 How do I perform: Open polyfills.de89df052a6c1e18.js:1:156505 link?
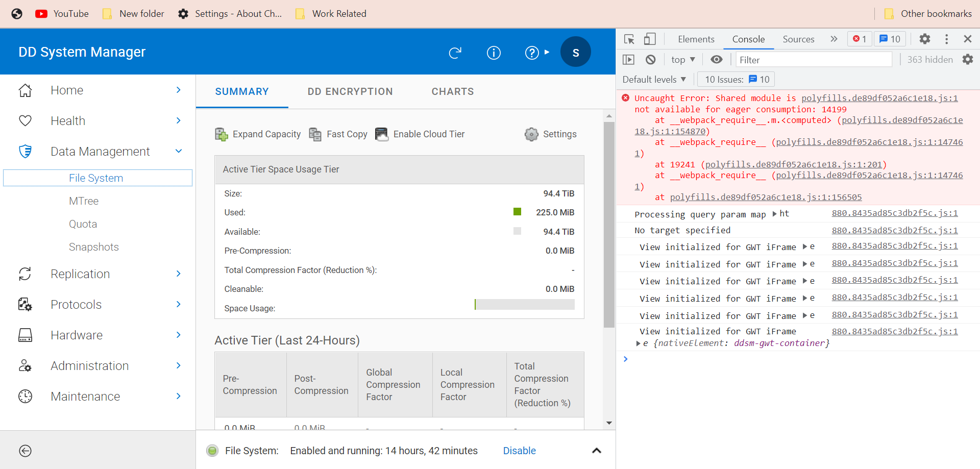click(x=766, y=197)
